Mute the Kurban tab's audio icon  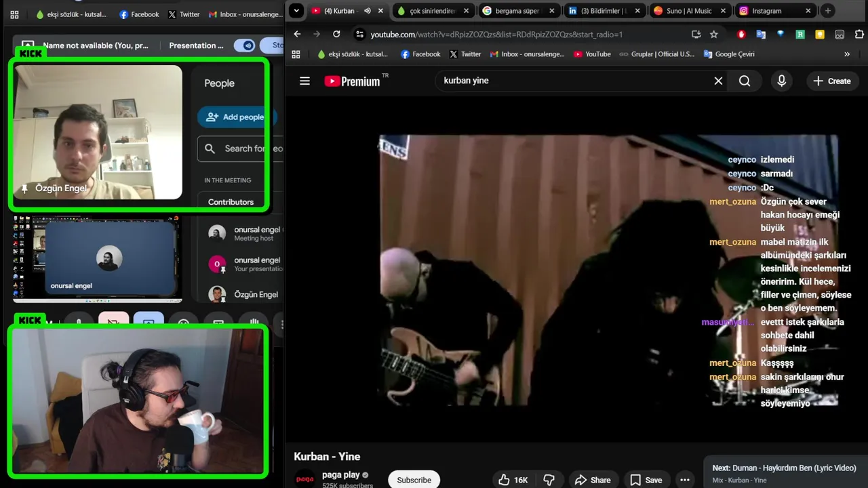[367, 11]
